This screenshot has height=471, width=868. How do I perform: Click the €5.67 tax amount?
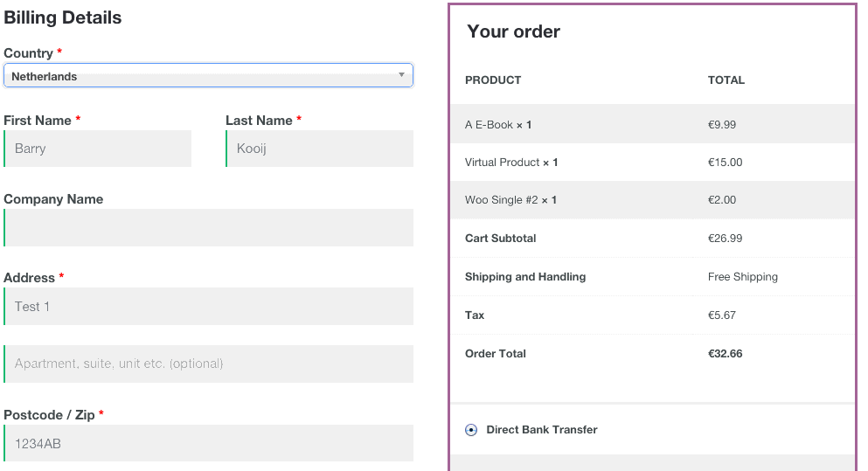[722, 315]
